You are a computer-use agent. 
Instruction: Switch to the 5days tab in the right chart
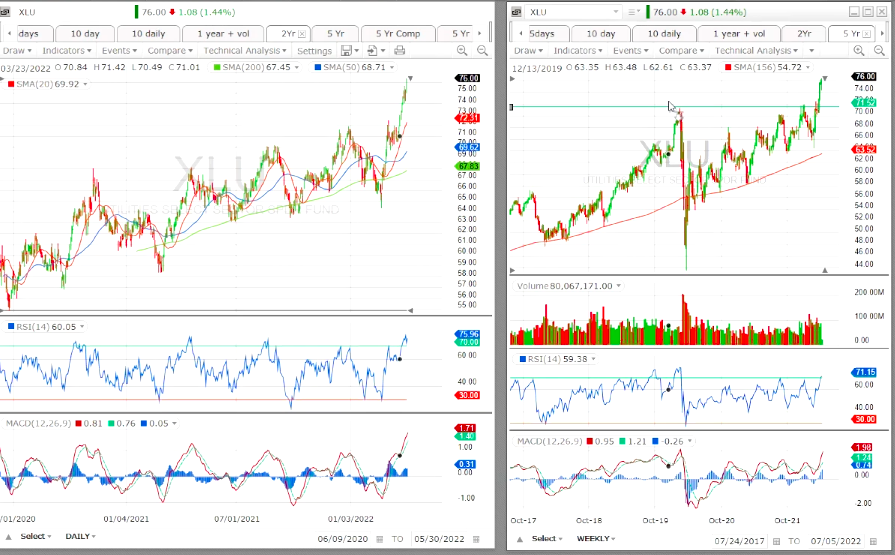click(542, 34)
